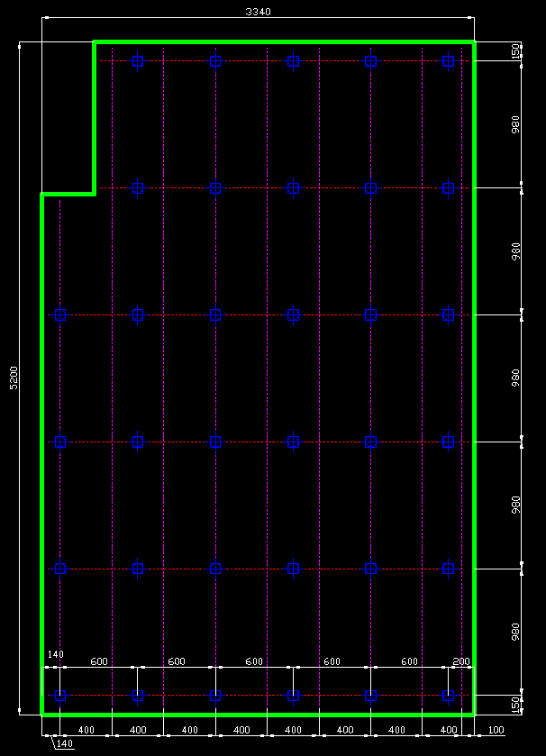Image resolution: width=546 pixels, height=756 pixels.
Task: Select the bottommost 980 dimension text
Action: [515, 632]
